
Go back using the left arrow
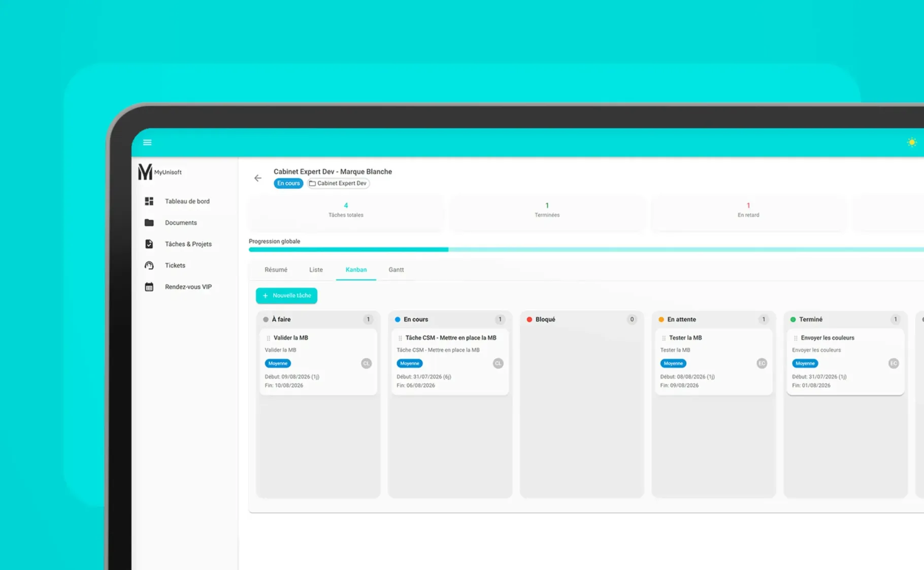(x=258, y=178)
